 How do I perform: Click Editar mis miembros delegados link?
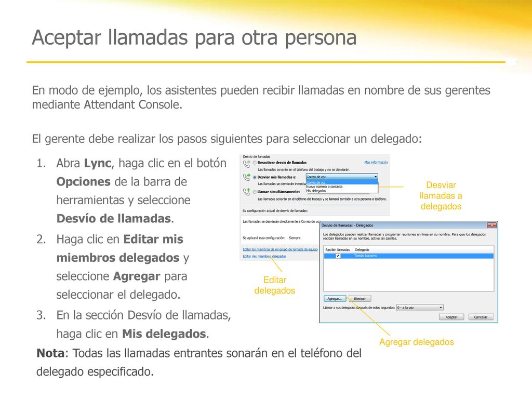[264, 256]
